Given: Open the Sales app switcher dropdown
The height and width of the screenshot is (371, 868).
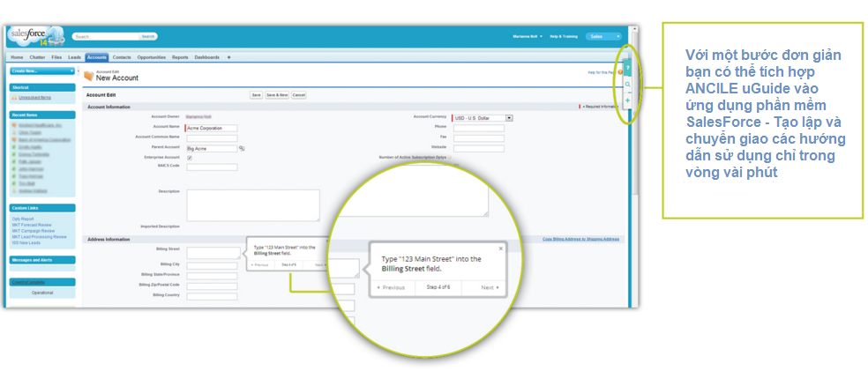Looking at the screenshot, I should (x=603, y=36).
